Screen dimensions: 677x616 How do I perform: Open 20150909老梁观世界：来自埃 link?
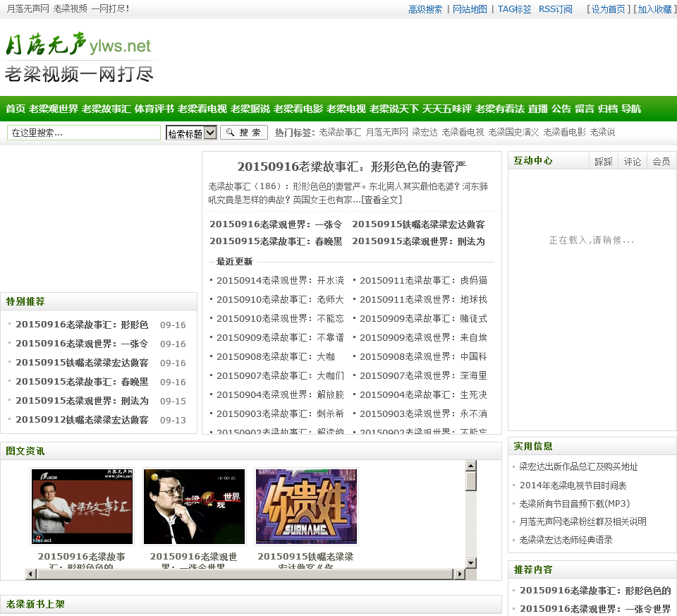(x=424, y=337)
